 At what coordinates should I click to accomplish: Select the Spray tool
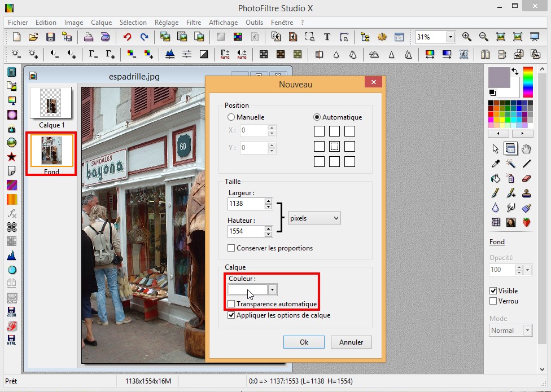coord(510,178)
